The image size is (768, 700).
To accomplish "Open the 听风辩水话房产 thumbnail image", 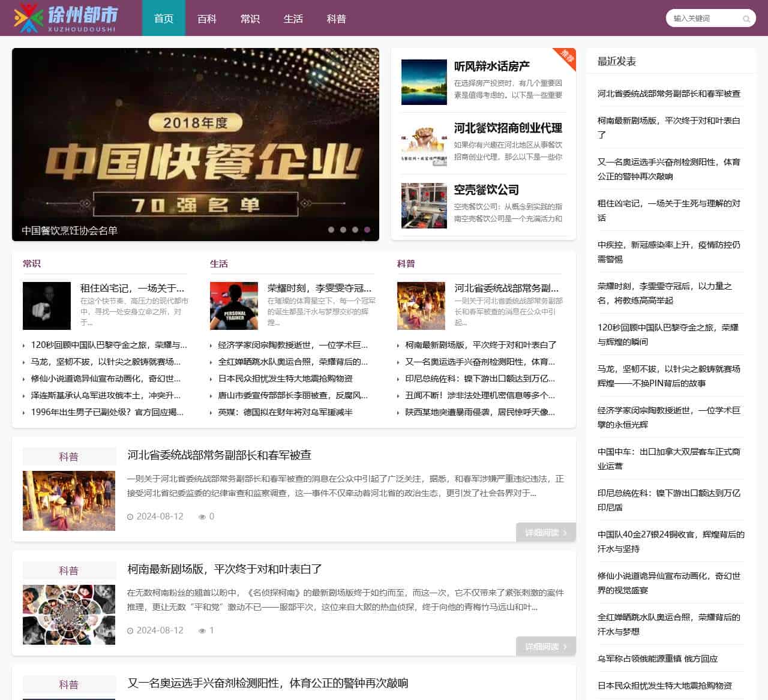I will pos(424,82).
